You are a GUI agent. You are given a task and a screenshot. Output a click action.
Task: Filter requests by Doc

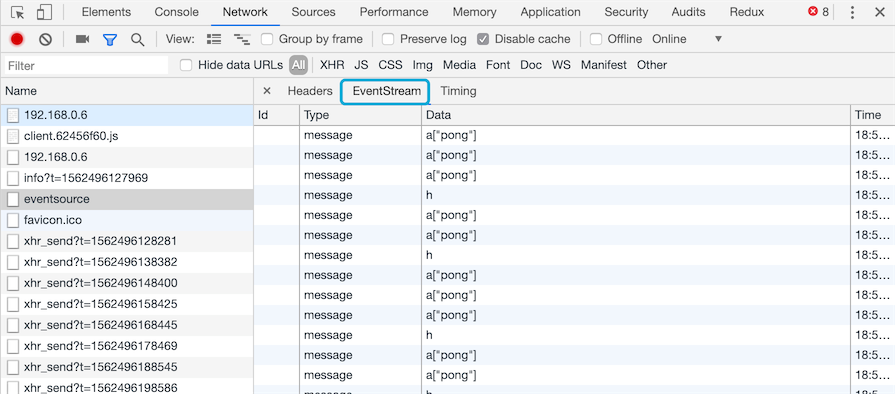[x=531, y=65]
